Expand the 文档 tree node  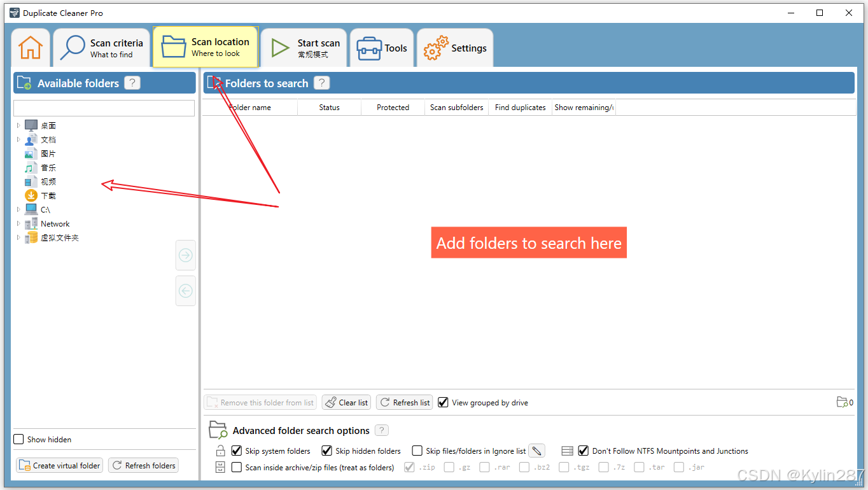[18, 139]
